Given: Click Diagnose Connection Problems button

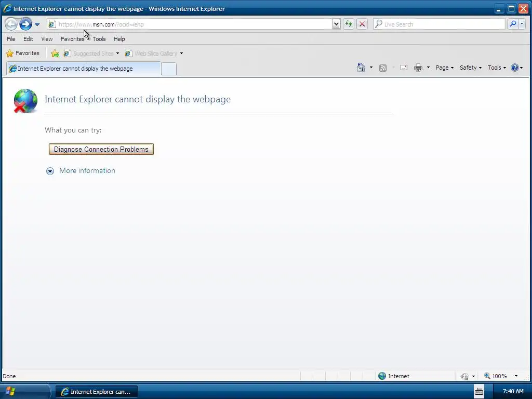Looking at the screenshot, I should 101,149.
